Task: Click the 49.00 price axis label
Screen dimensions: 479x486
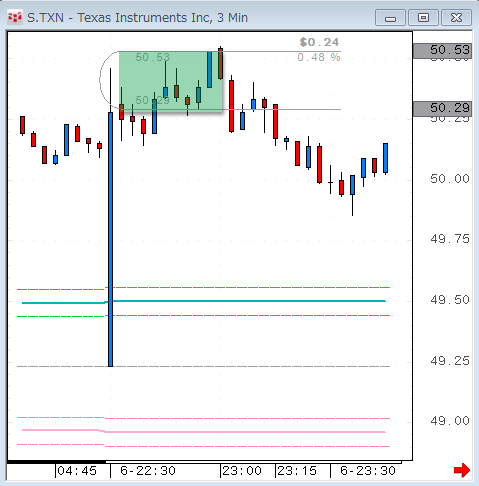Action: [450, 421]
